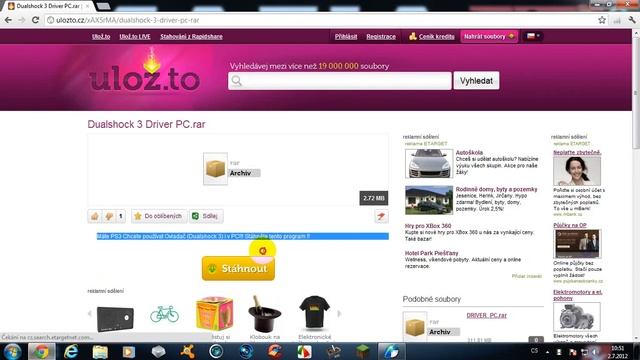This screenshot has width=640, height=360.
Task: Focus the file search input field
Action: (340, 81)
